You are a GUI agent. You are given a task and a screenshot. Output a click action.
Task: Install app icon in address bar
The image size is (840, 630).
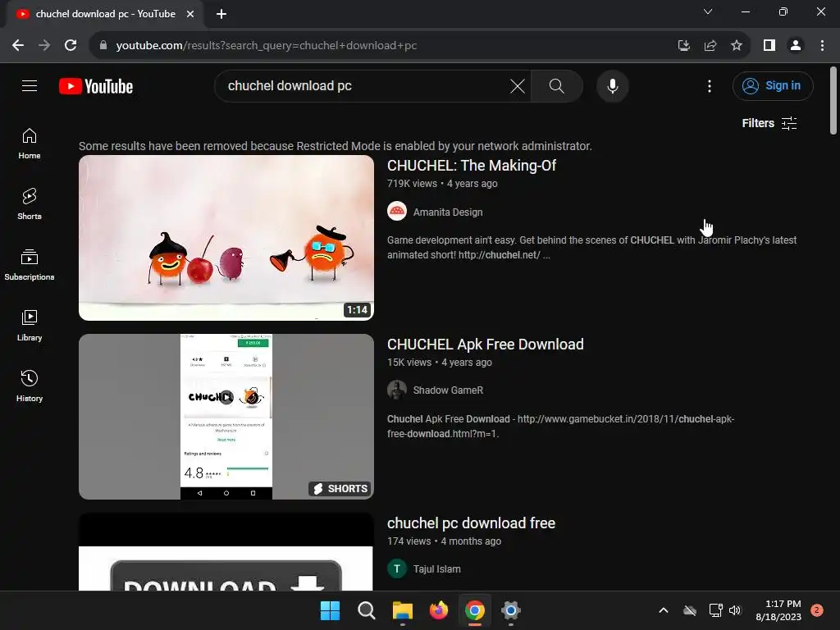click(x=684, y=46)
